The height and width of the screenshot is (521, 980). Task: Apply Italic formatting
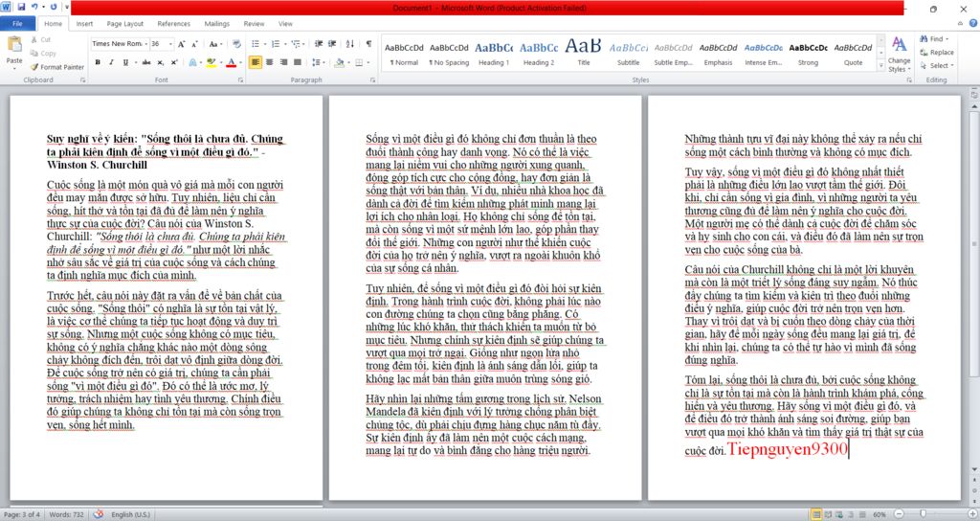(111, 62)
